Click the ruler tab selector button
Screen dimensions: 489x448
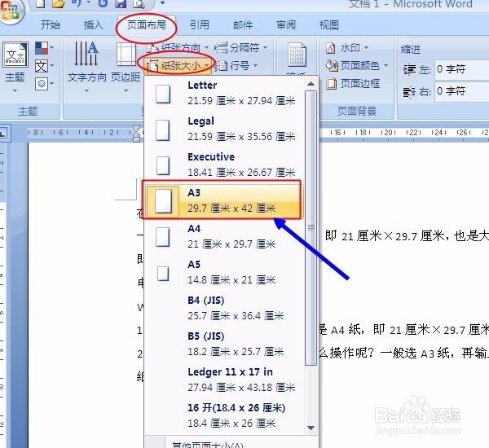[x=3, y=134]
